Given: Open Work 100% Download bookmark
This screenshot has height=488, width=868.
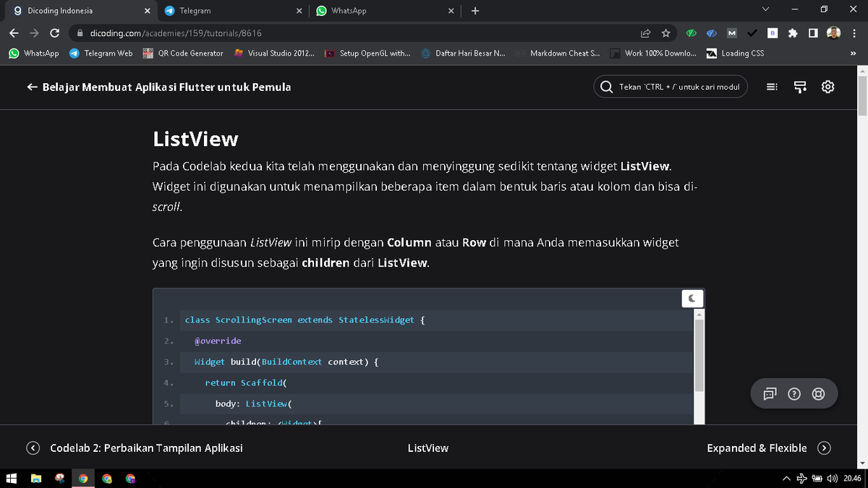Looking at the screenshot, I should click(653, 53).
